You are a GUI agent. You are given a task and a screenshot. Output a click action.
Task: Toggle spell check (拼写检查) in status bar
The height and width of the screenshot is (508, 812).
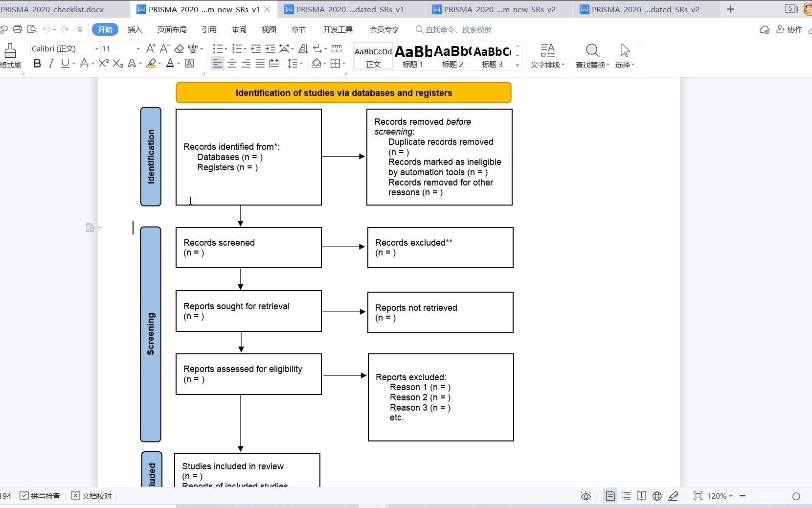pyautogui.click(x=40, y=496)
